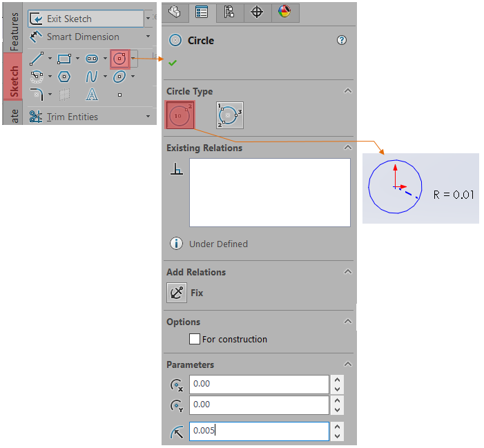Decrease the Y center coordinate value

(x=337, y=410)
